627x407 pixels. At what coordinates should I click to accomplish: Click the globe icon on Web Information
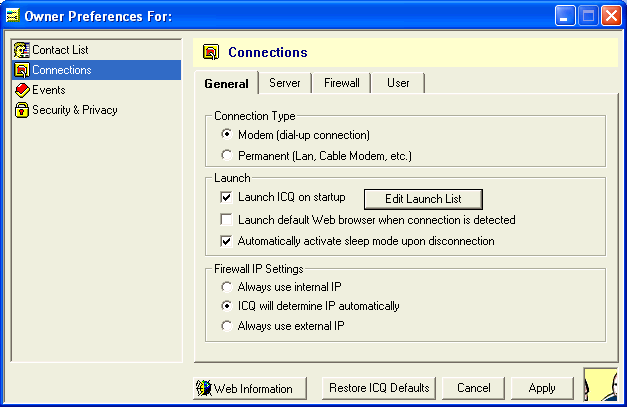click(204, 388)
